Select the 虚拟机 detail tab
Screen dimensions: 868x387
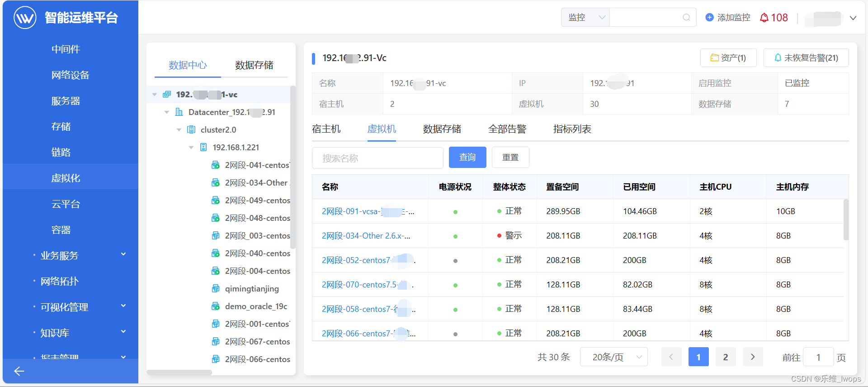(x=382, y=129)
